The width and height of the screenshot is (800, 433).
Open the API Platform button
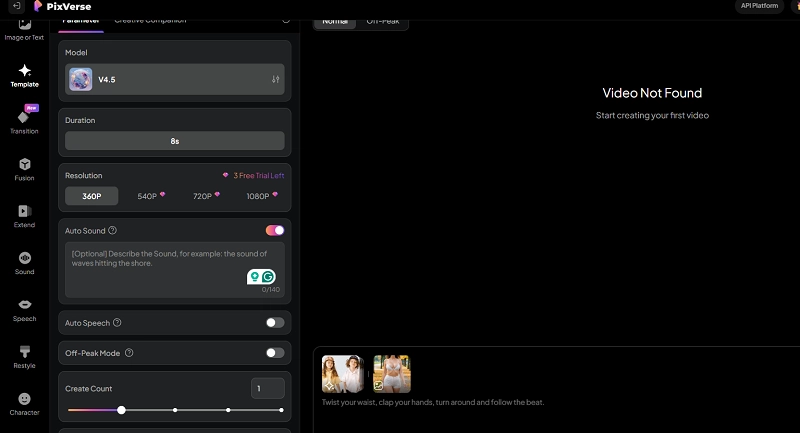point(759,6)
